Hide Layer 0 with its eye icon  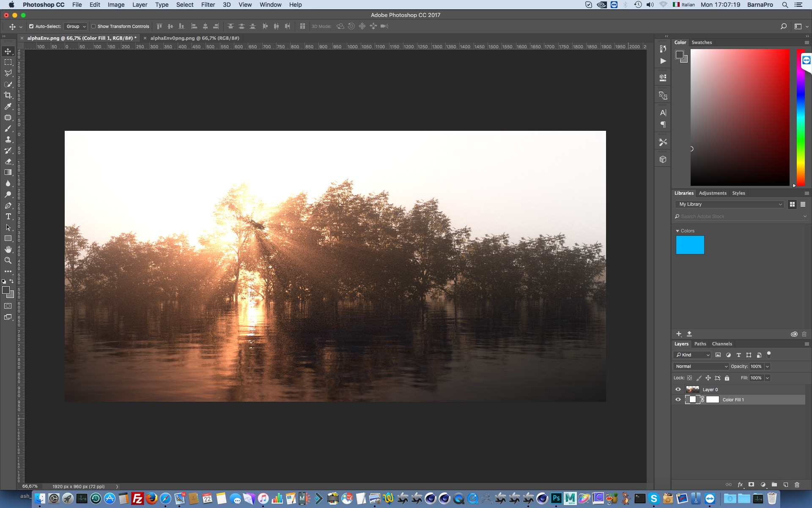click(x=678, y=389)
